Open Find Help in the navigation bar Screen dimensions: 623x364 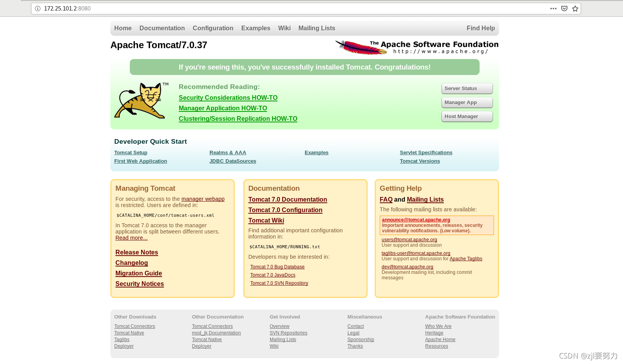tap(481, 28)
